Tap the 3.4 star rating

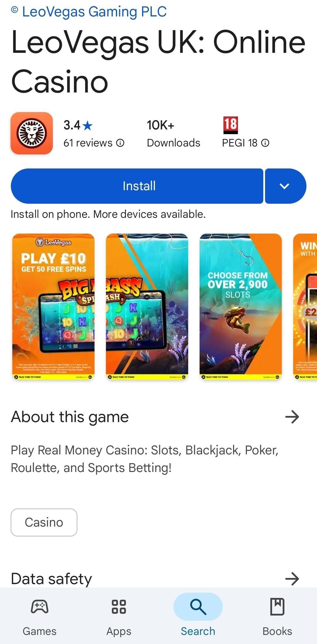click(78, 125)
